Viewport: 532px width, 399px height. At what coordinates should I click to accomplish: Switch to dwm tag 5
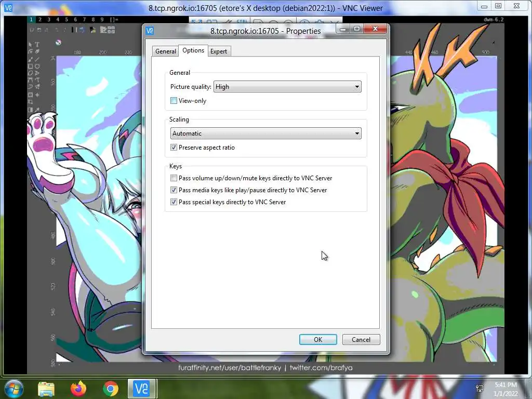click(66, 19)
